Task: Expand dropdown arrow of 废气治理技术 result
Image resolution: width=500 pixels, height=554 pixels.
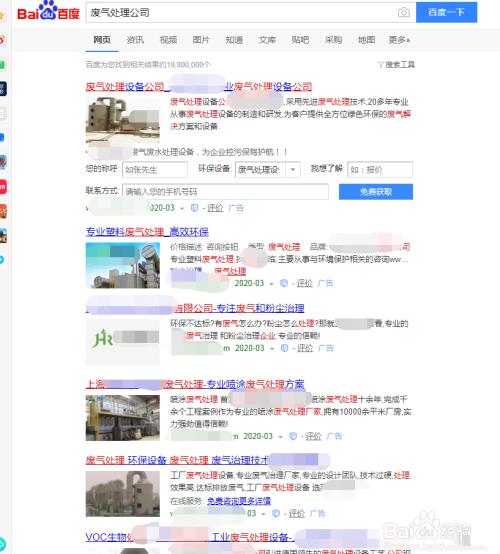Action: (263, 514)
